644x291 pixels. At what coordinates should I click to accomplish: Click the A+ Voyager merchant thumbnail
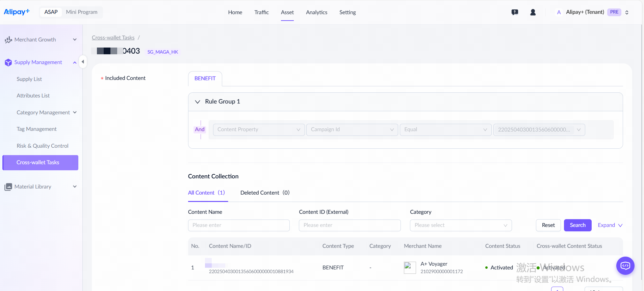(x=410, y=268)
